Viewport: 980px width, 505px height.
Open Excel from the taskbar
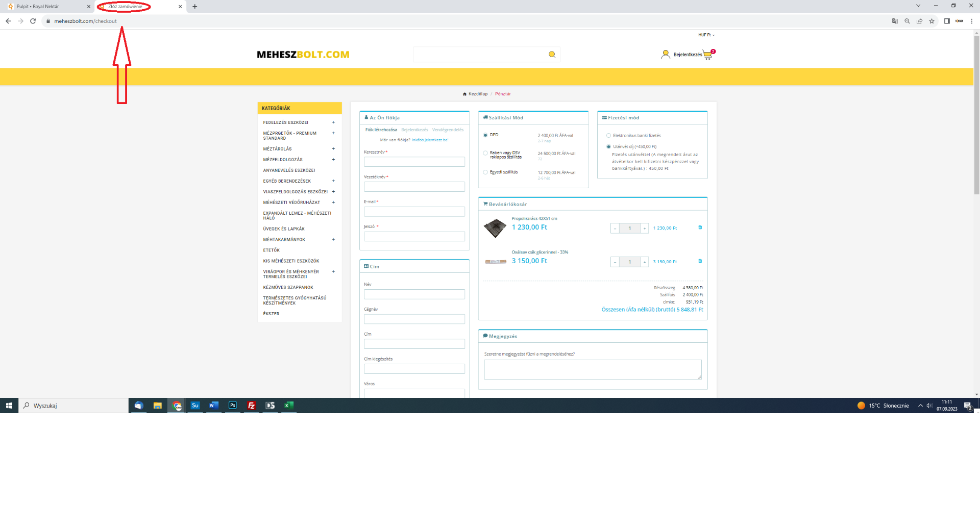click(x=289, y=406)
